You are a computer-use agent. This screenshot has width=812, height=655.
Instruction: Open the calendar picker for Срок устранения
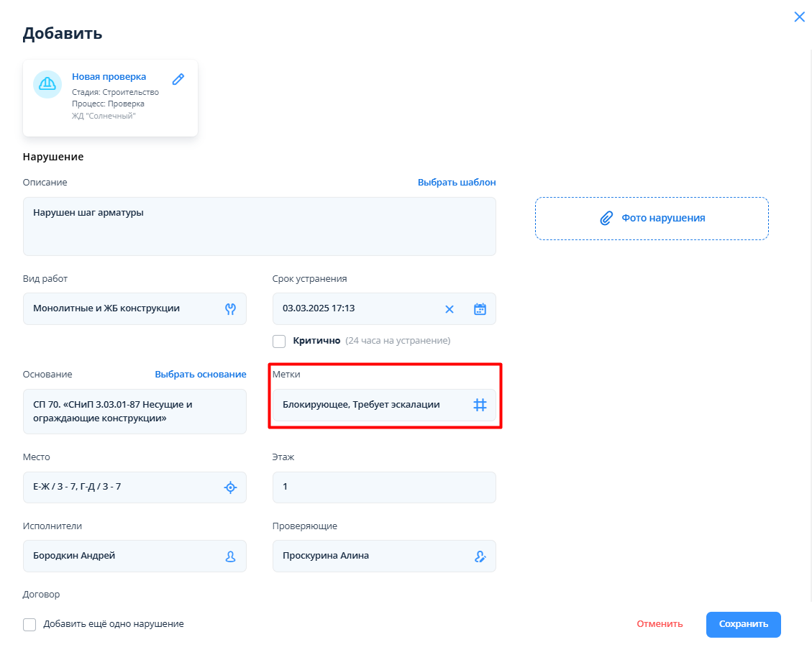coord(480,309)
